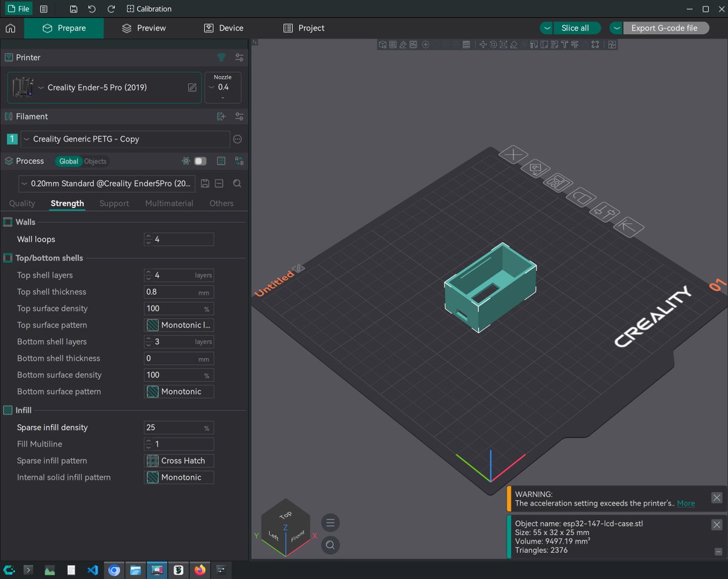The image size is (728, 579).
Task: Open the Internal solid infill pattern dropdown
Action: pos(179,478)
